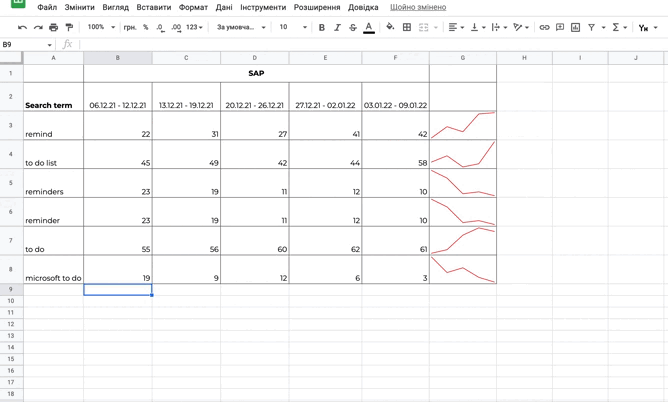Format as percent
Screen dimensions: 668x402
click(146, 27)
